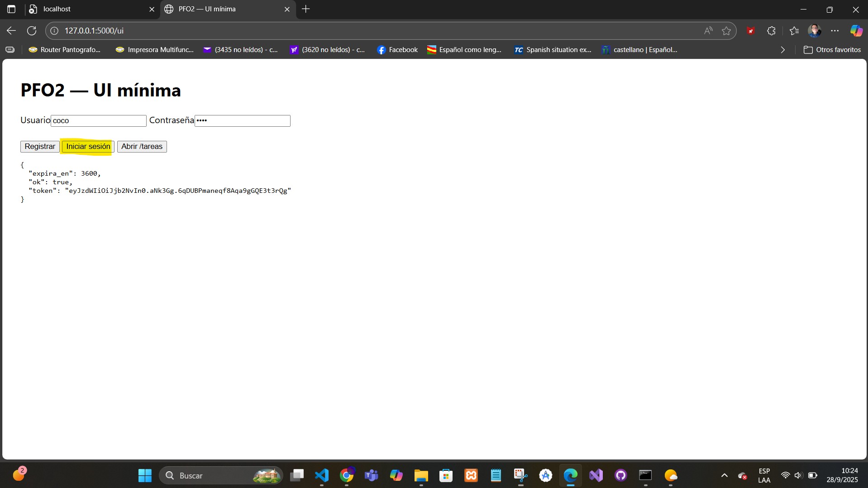Screen dimensions: 868x488
Task: Click into the Contraseña password field
Action: click(243, 121)
